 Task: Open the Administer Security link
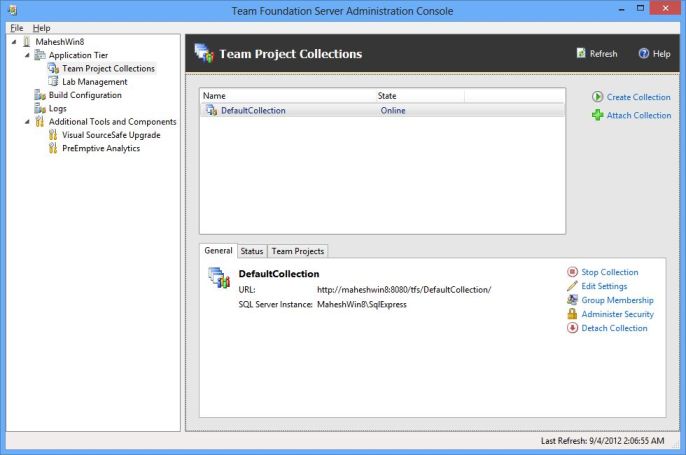pos(617,314)
